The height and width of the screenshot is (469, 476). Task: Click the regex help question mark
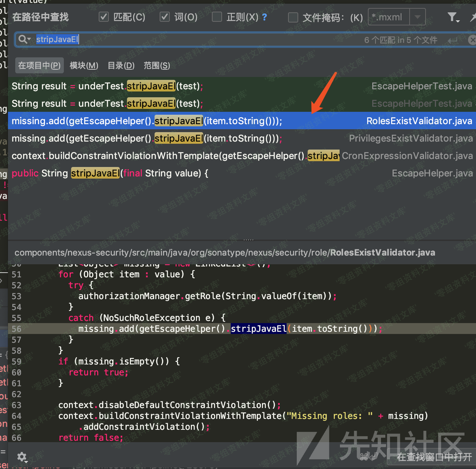click(x=264, y=17)
